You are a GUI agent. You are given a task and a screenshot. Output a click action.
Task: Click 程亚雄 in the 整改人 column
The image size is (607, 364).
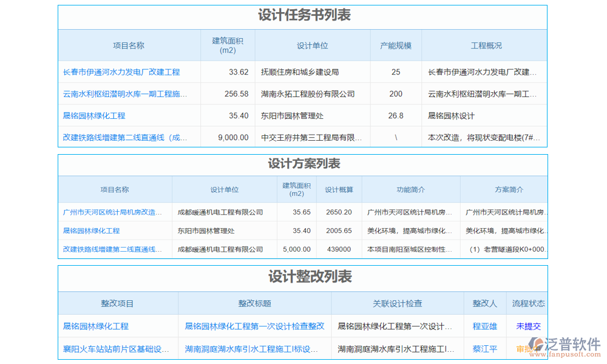484,326
